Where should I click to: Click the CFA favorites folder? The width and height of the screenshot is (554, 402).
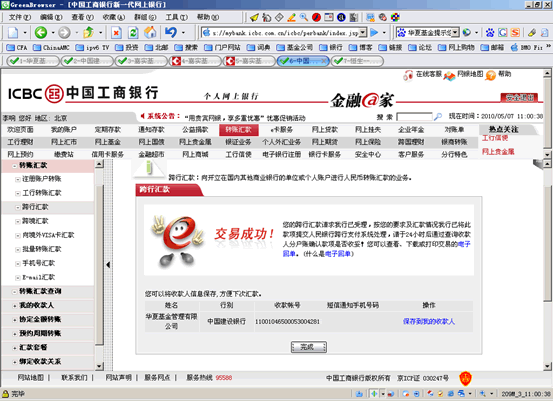pos(17,47)
